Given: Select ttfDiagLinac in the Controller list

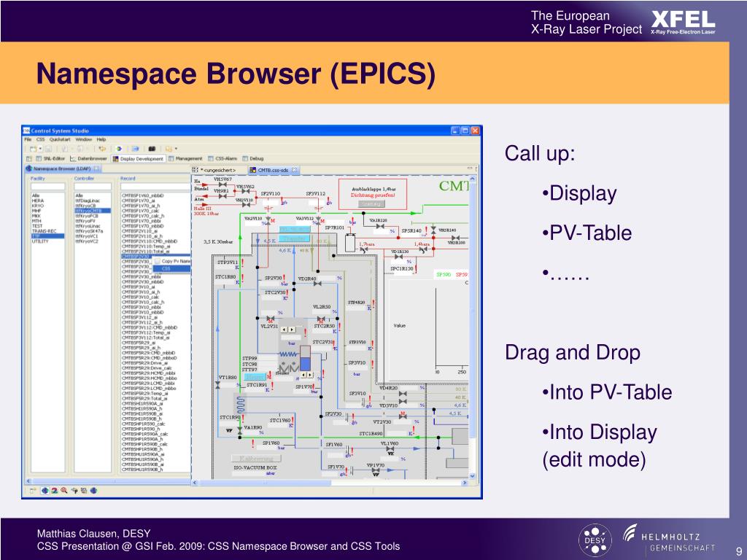Looking at the screenshot, I should (x=93, y=201).
